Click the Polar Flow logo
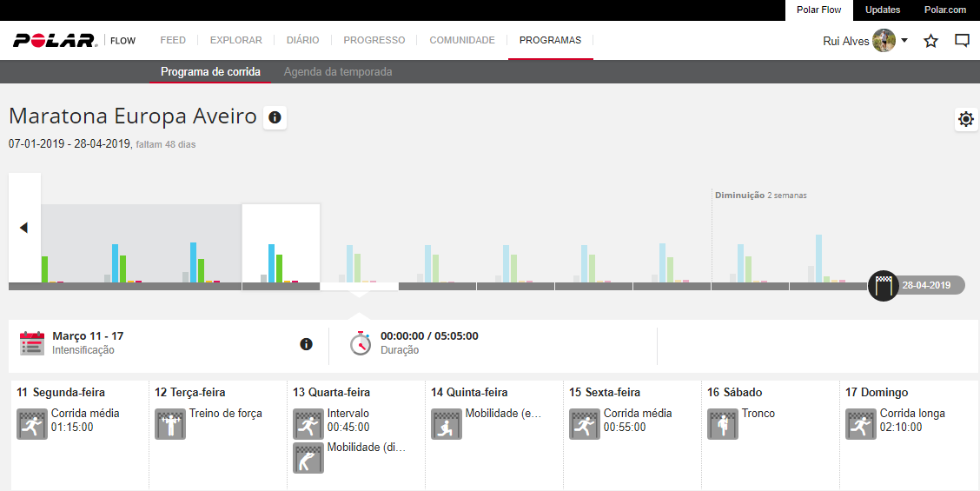Screen dimensions: 980x491 55,41
